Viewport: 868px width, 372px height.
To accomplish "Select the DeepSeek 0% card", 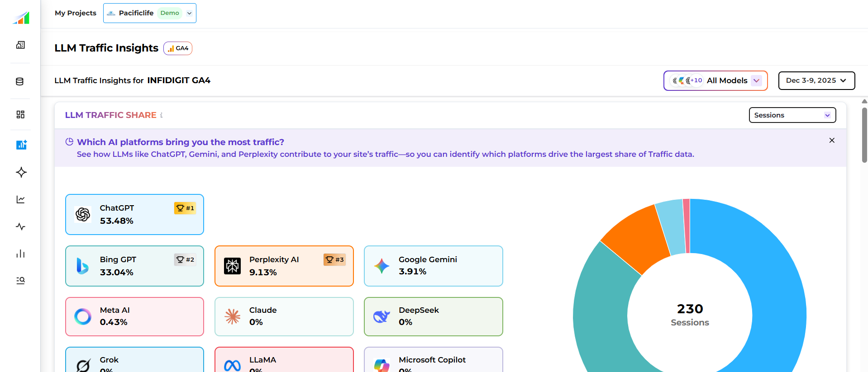I will coord(434,316).
